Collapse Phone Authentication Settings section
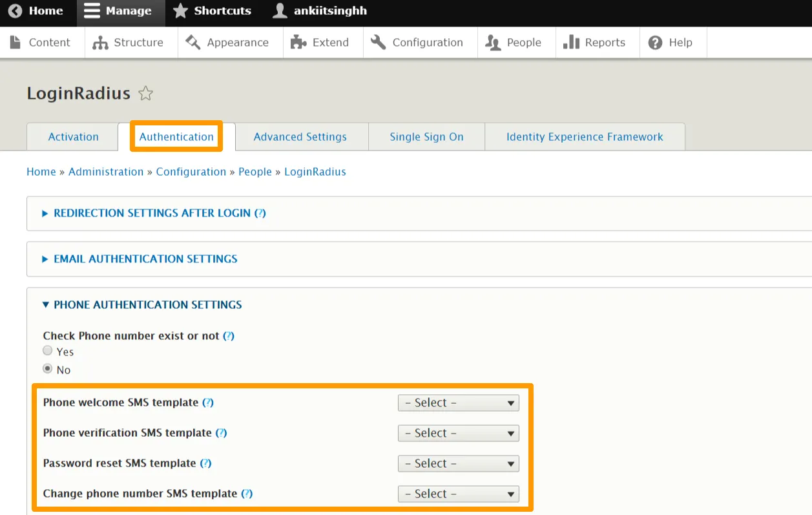The height and width of the screenshot is (515, 812). [x=147, y=305]
